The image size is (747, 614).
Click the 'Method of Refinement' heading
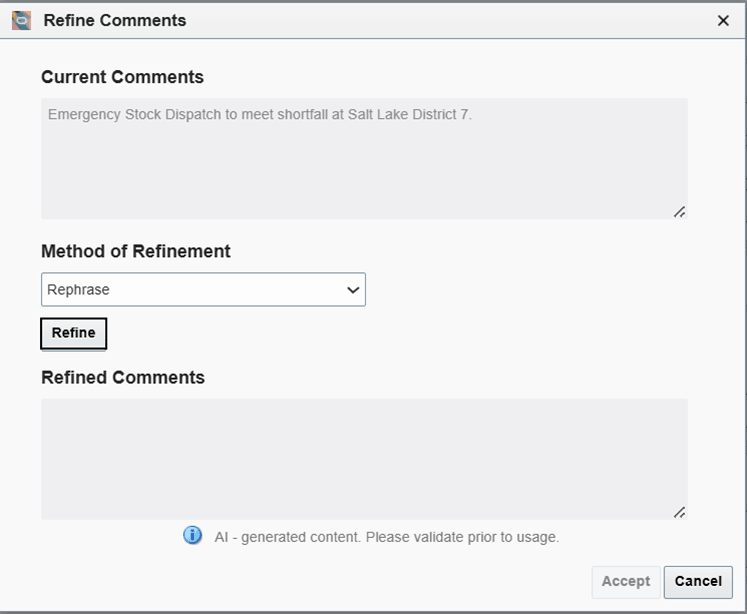(136, 251)
